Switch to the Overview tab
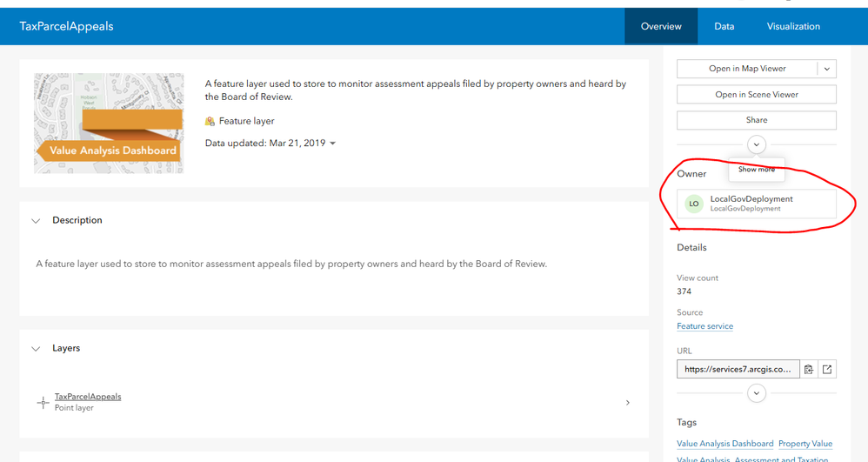The width and height of the screenshot is (868, 462). click(661, 26)
